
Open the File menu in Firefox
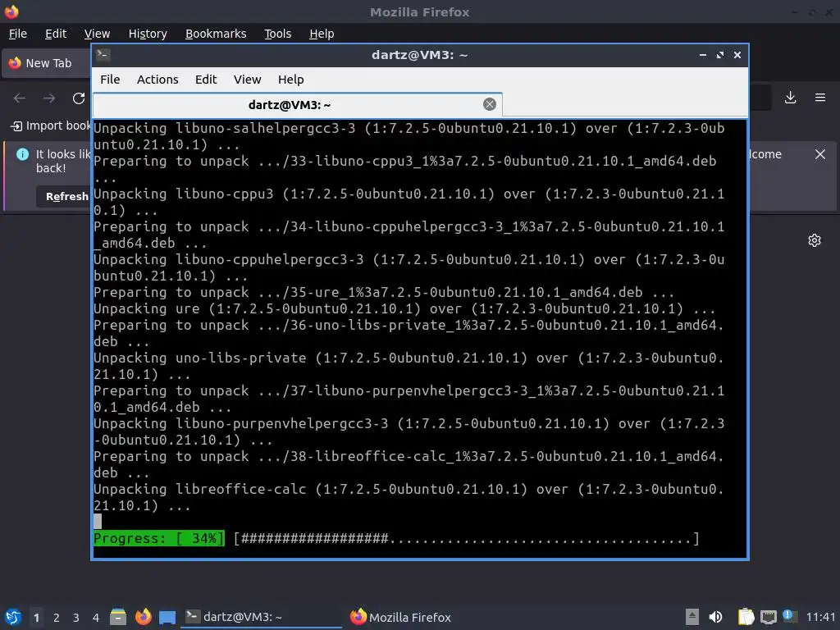pos(18,34)
